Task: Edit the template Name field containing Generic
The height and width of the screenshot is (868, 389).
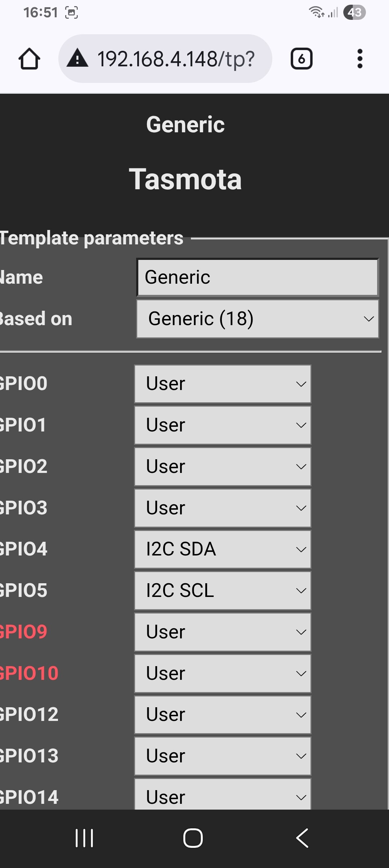Action: [x=258, y=278]
